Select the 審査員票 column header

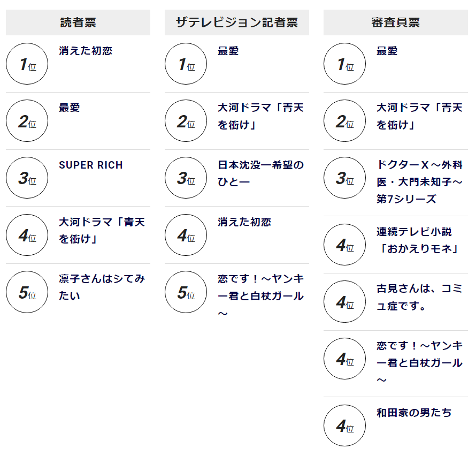coord(396,22)
